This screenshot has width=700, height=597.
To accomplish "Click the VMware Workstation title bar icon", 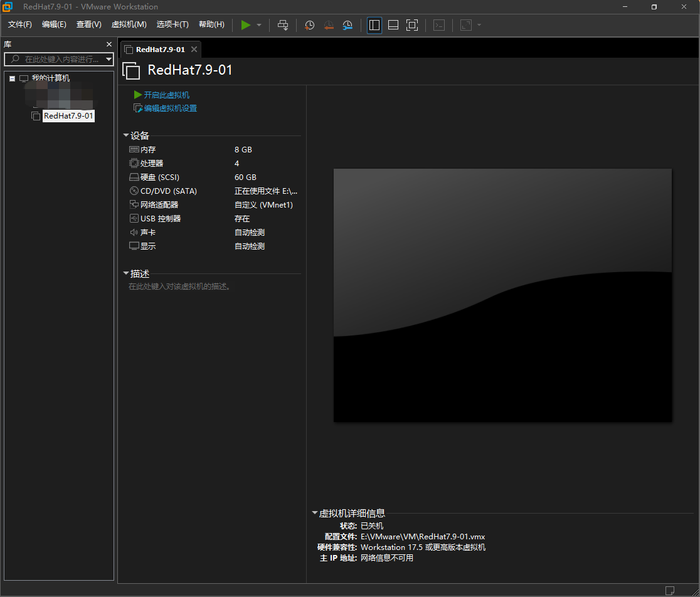I will [8, 7].
